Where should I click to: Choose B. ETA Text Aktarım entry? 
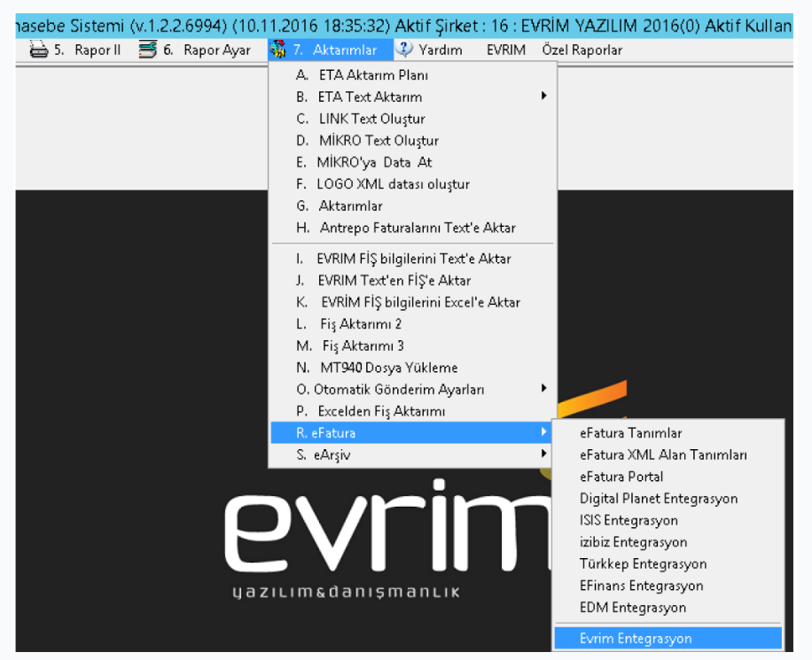413,97
